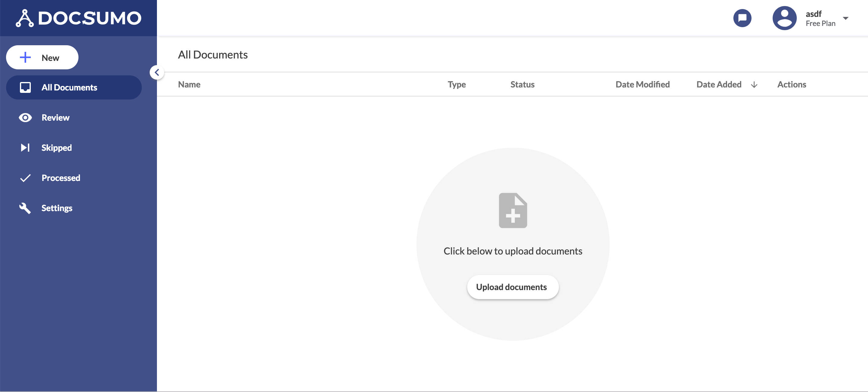Click the Status column header
Viewport: 868px width, 392px height.
[x=522, y=84]
